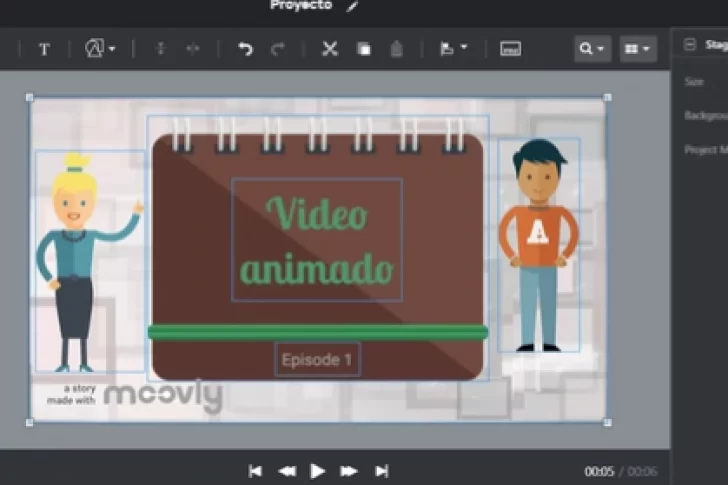The image size is (728, 485).
Task: Paste using the clipboard icon
Action: pyautogui.click(x=396, y=49)
